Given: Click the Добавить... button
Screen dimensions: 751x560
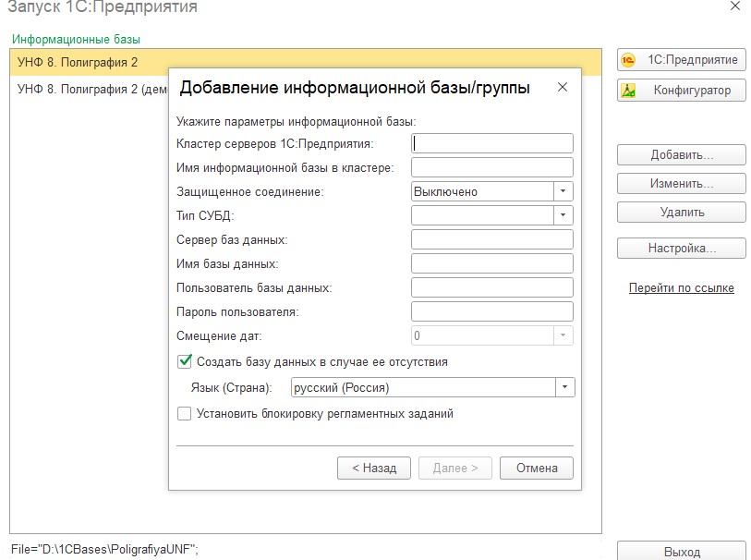Looking at the screenshot, I should click(682, 154).
